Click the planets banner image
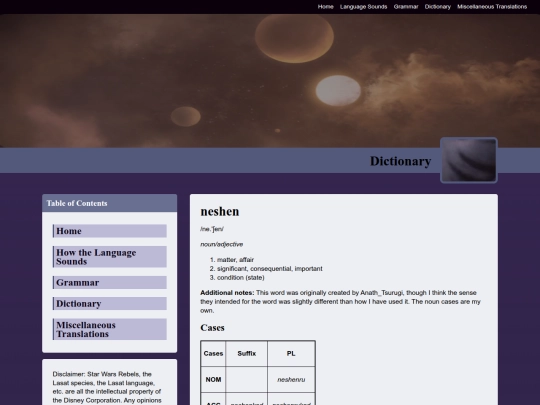 (270, 81)
